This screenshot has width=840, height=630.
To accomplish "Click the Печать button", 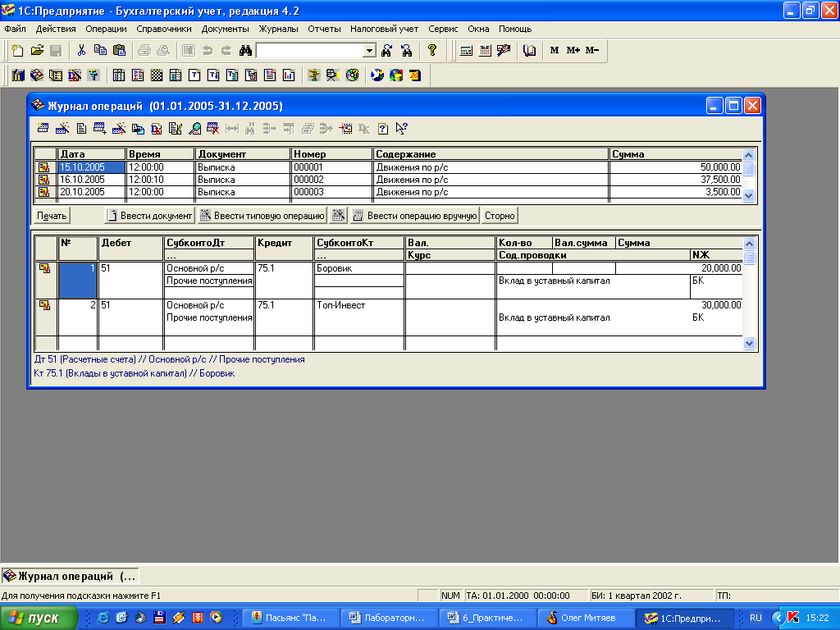I will (52, 216).
